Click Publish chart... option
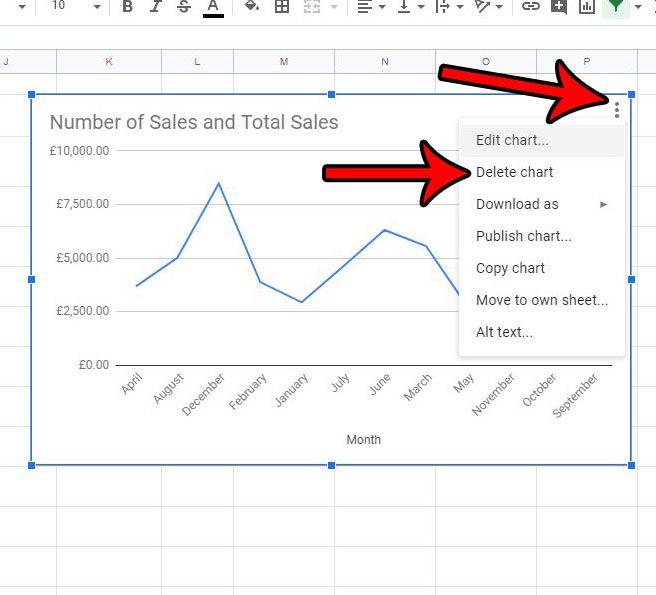This screenshot has width=656, height=595. tap(523, 236)
